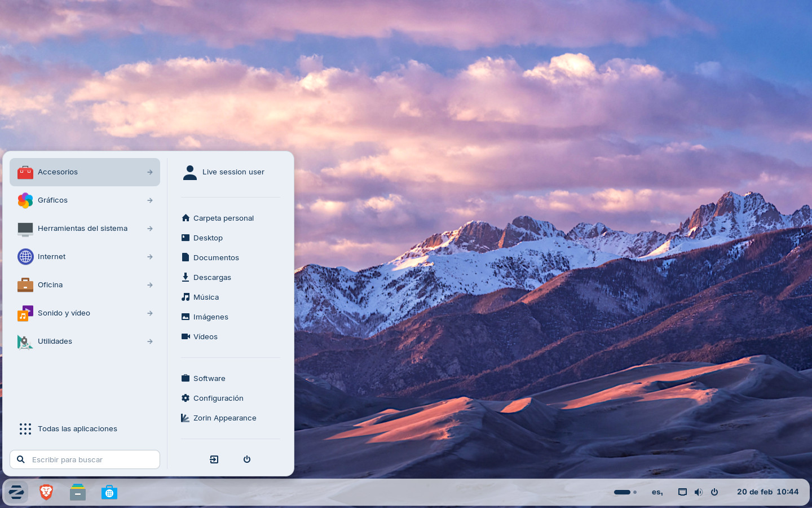The height and width of the screenshot is (508, 812).
Task: Switch workspace using the taskbar indicator
Action: point(625,492)
